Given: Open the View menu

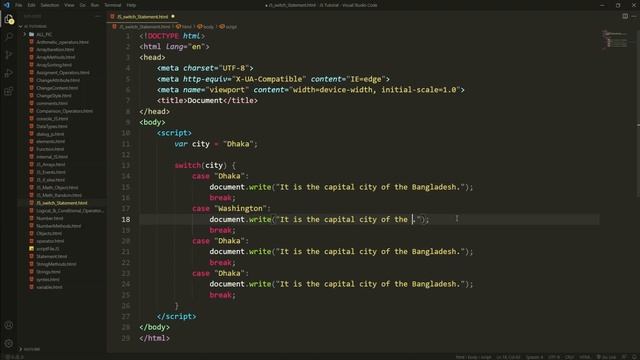Looking at the screenshot, I should click(69, 5).
